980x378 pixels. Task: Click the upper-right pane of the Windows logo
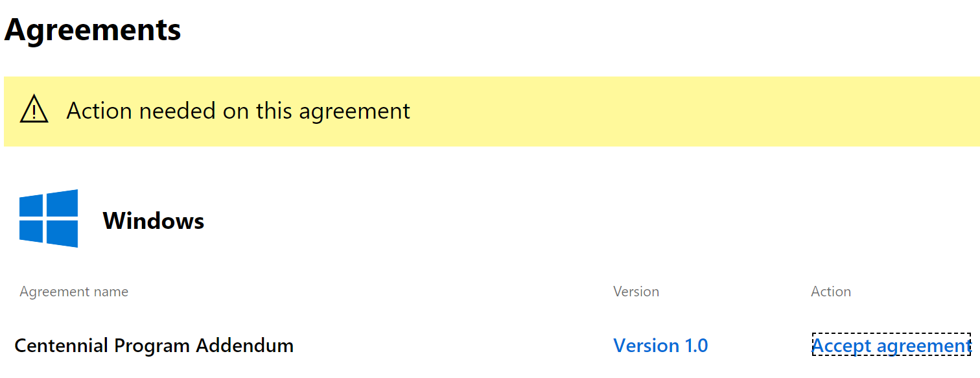pos(62,203)
